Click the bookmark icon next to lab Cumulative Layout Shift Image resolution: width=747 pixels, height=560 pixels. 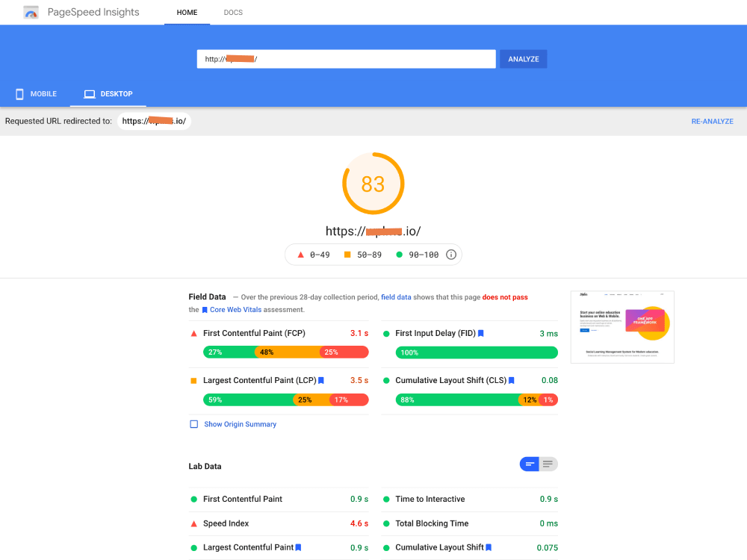(489, 547)
